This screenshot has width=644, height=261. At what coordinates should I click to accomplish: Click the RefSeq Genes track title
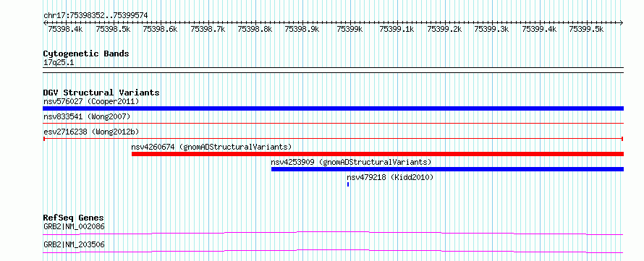[x=73, y=218]
